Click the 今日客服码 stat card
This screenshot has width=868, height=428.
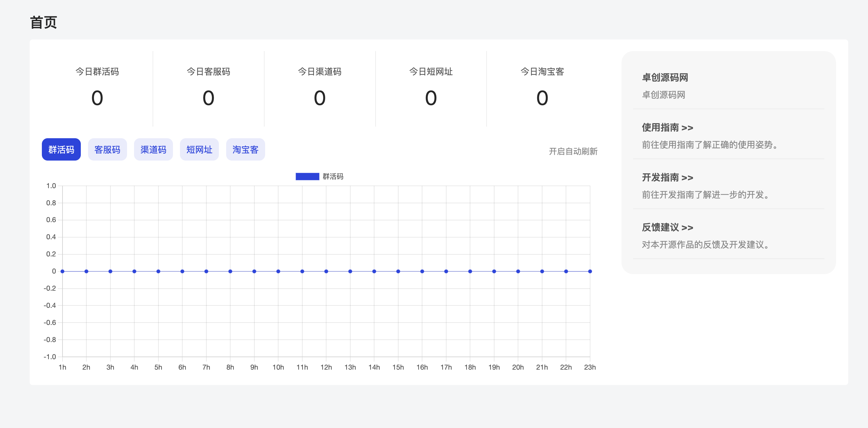point(208,89)
